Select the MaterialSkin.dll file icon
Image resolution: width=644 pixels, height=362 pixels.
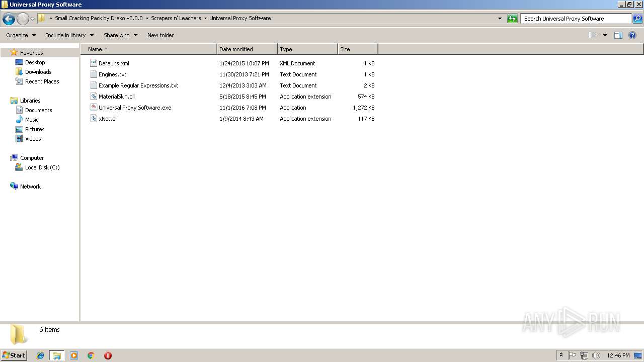click(x=93, y=97)
